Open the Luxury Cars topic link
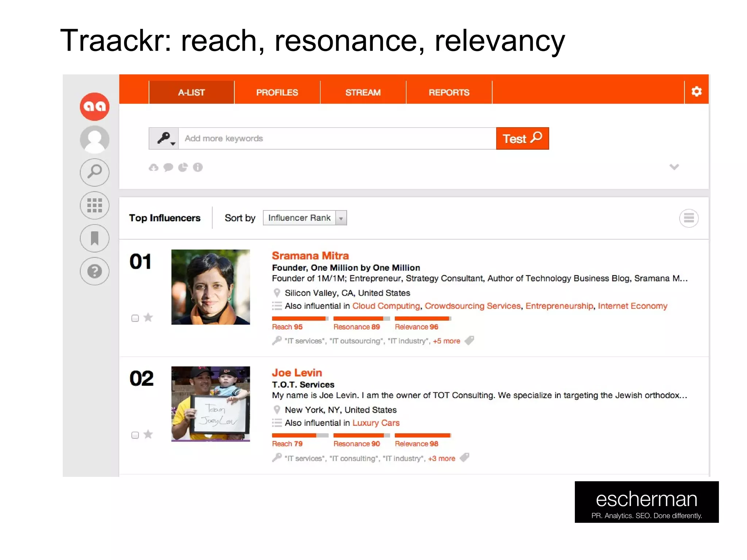747x560 pixels. coord(376,423)
